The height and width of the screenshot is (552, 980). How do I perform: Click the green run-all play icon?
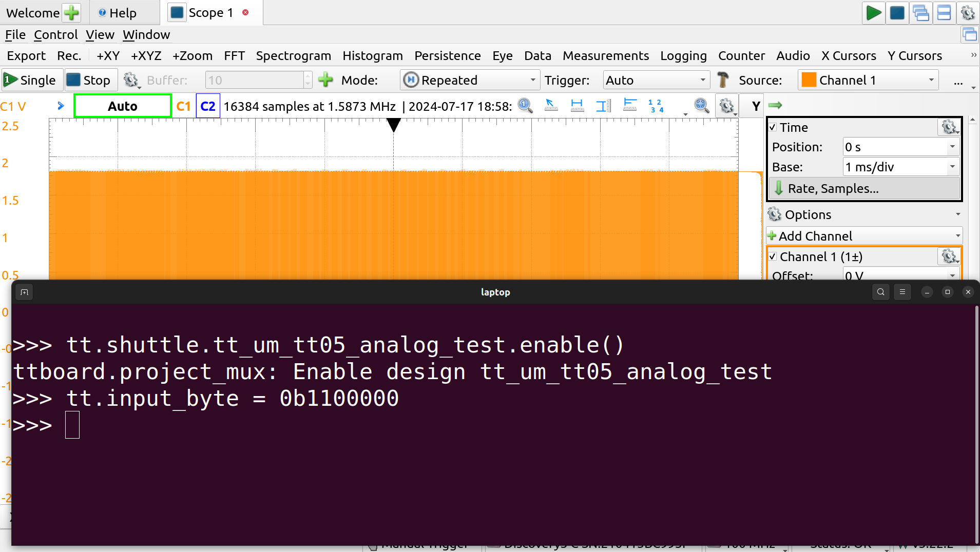click(x=873, y=13)
